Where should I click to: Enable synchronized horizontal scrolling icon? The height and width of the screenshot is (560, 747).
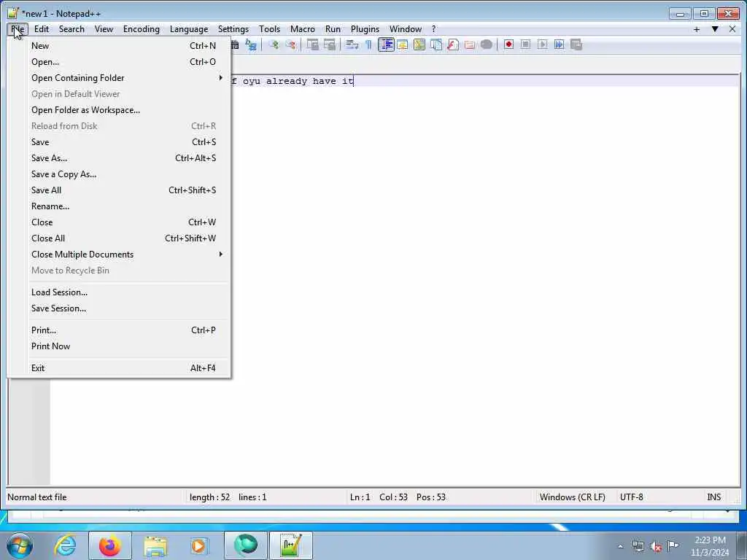329,44
